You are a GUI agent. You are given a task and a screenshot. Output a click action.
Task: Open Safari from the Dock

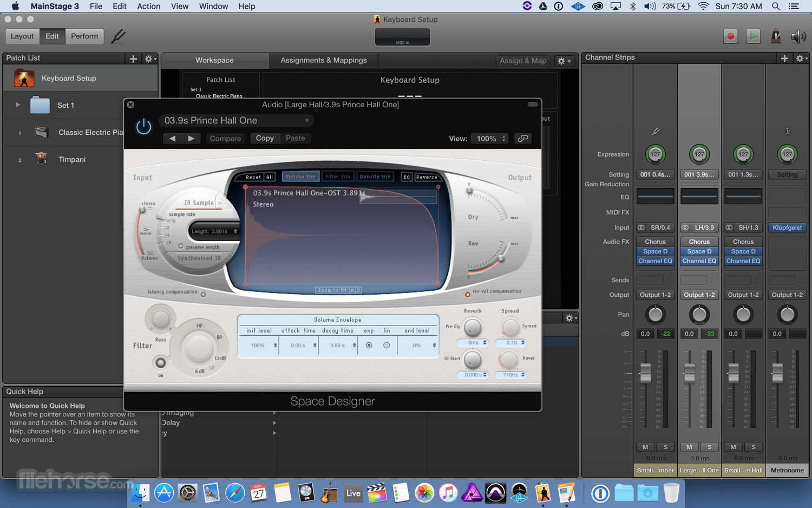tap(235, 493)
